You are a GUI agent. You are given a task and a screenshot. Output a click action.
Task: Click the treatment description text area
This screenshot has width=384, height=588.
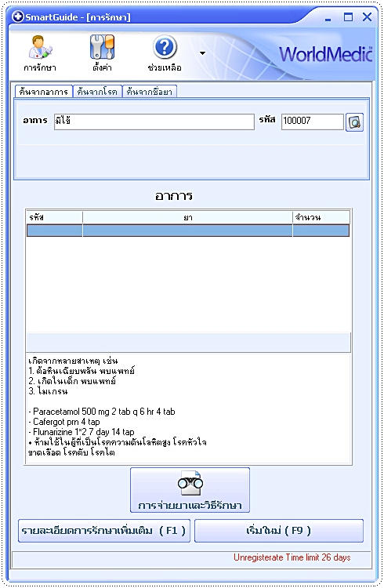click(x=188, y=408)
